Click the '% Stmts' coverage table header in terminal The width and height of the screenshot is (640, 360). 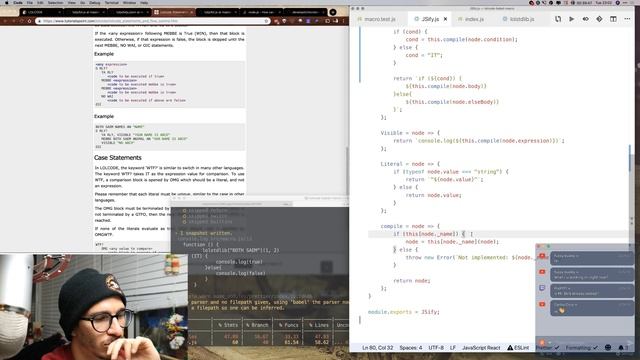tap(228, 325)
